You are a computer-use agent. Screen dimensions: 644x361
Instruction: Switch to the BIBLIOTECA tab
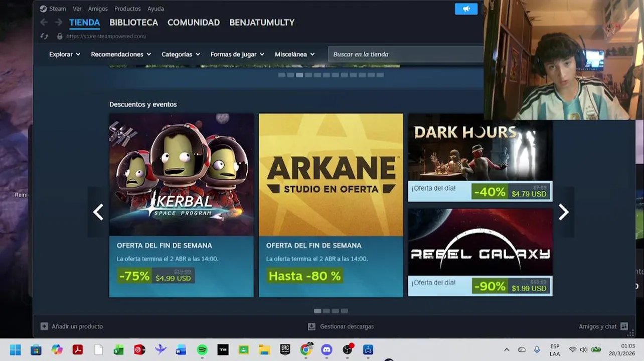point(133,23)
